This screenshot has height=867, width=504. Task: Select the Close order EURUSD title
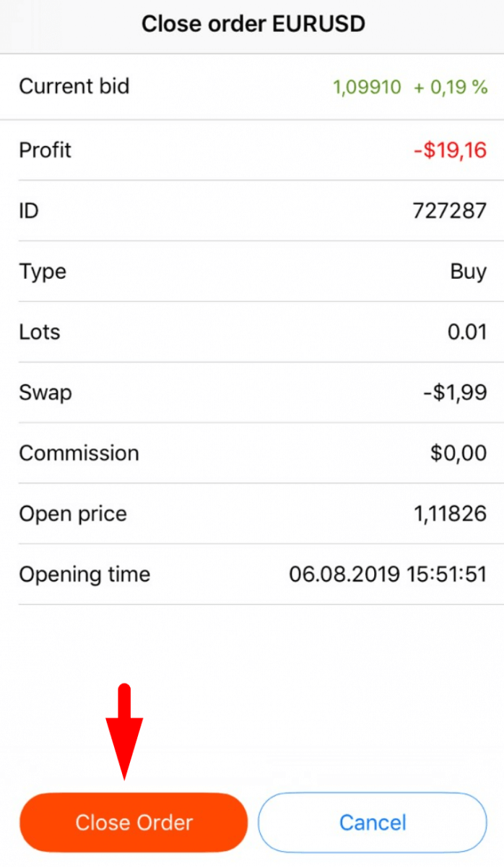tap(253, 24)
